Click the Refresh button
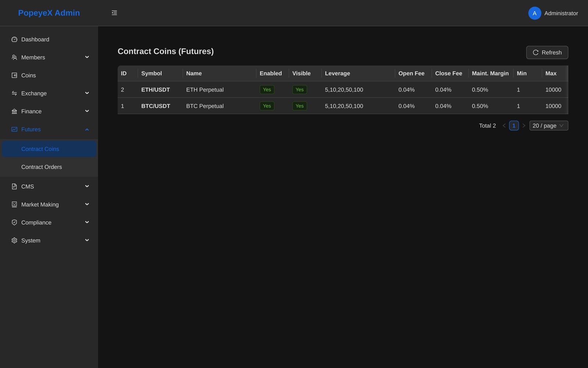Image resolution: width=588 pixels, height=368 pixels. tap(547, 53)
